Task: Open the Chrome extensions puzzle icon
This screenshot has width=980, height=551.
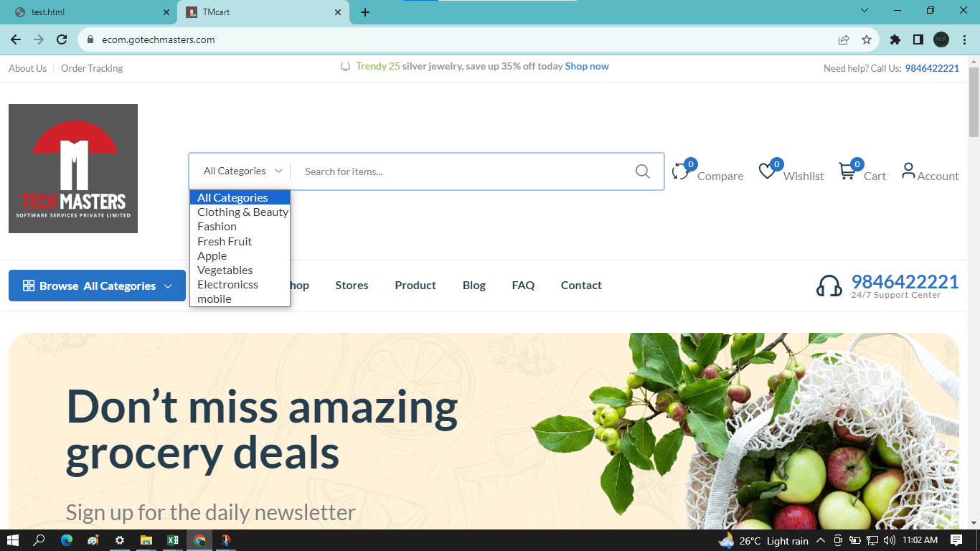Action: pyautogui.click(x=895, y=39)
